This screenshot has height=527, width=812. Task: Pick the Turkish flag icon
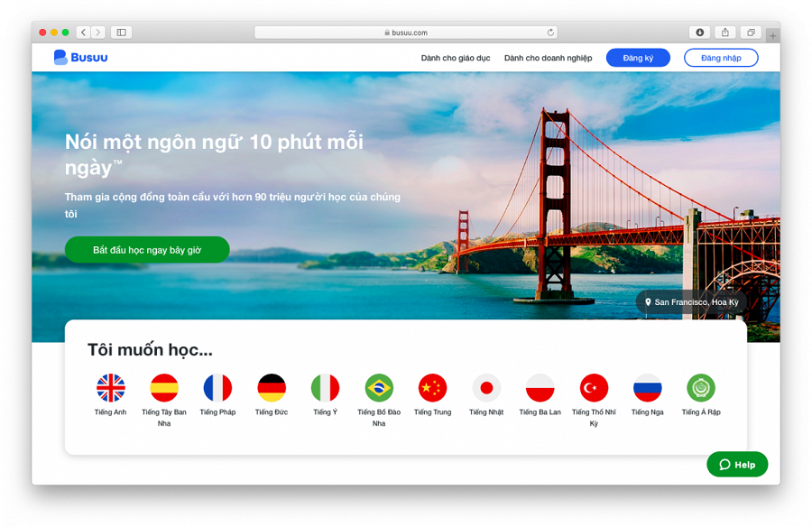click(594, 388)
